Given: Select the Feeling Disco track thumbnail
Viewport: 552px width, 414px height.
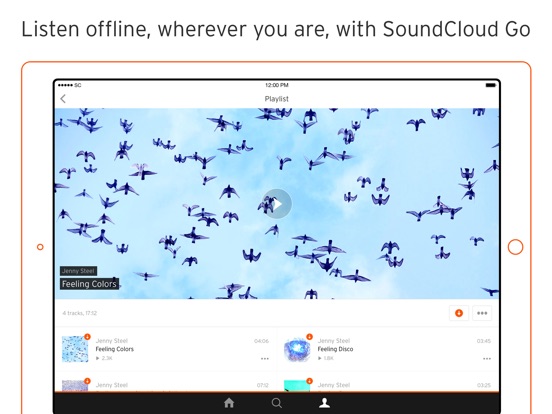Looking at the screenshot, I should (x=297, y=349).
